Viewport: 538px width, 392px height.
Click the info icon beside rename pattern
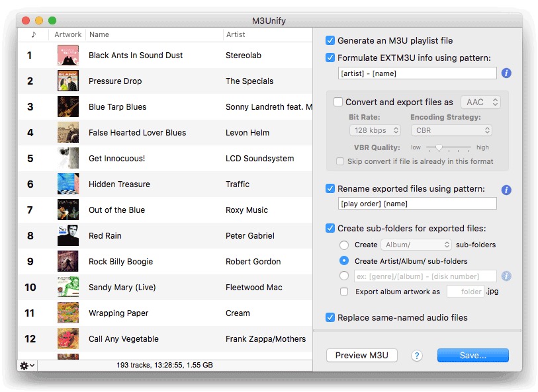(x=506, y=190)
